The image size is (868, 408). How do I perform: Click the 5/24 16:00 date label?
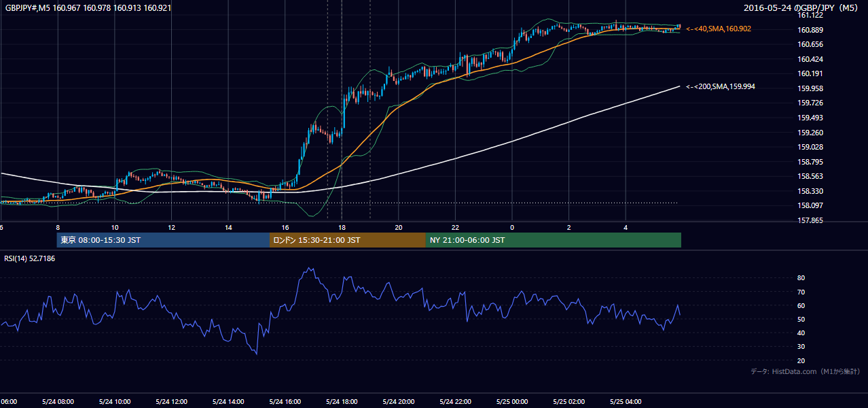(x=285, y=402)
